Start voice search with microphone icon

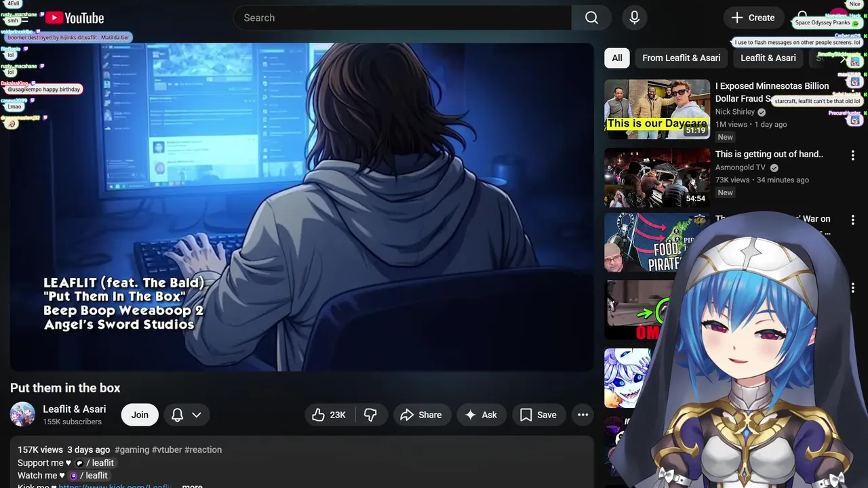634,18
